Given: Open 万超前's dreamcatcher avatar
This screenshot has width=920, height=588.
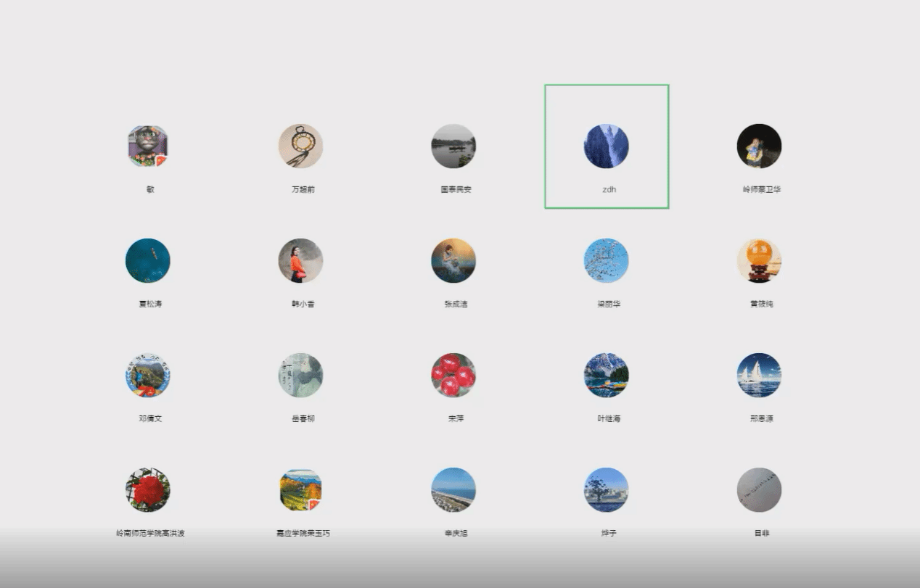Looking at the screenshot, I should click(301, 146).
